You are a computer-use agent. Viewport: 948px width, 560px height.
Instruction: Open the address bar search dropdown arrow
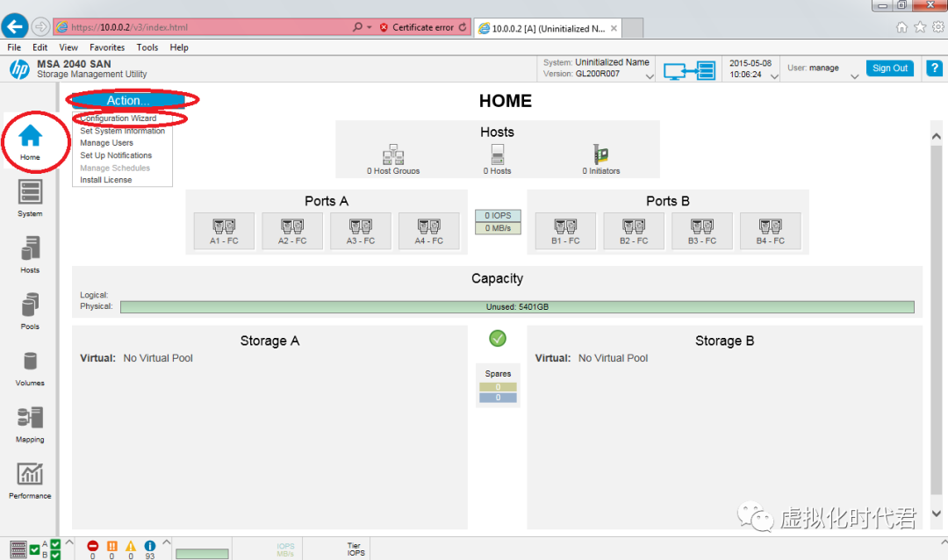(370, 27)
